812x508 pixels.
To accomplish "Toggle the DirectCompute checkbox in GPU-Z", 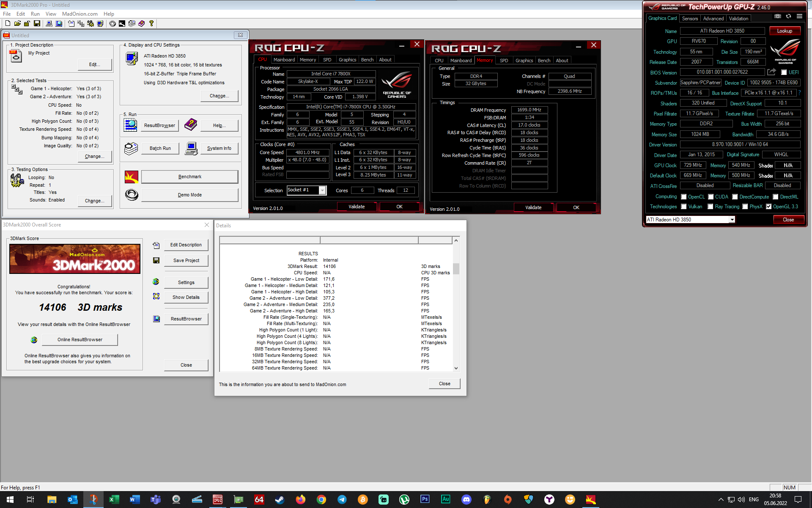I will (735, 197).
